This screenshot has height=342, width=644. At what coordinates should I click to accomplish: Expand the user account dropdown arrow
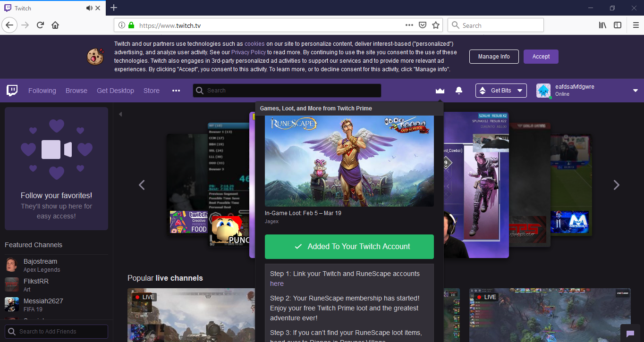pyautogui.click(x=635, y=91)
